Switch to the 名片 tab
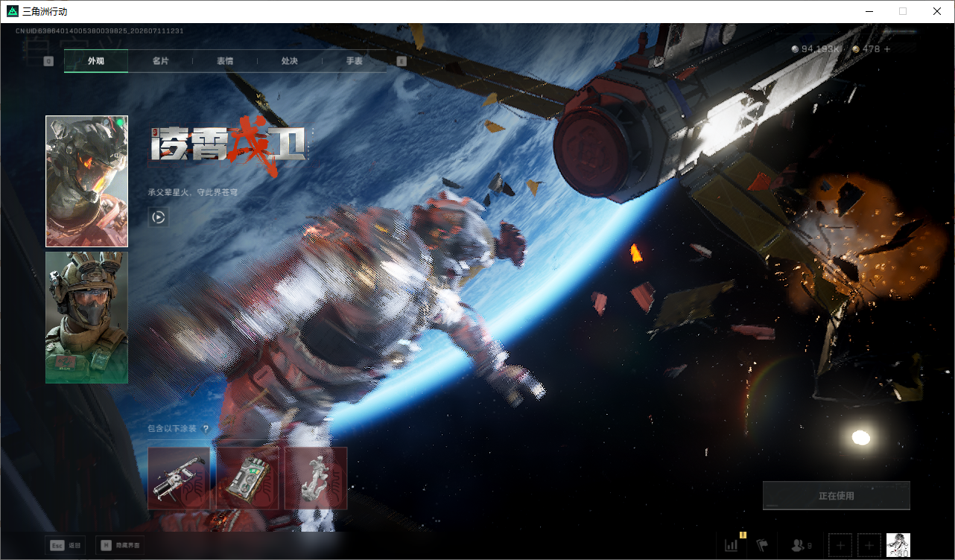 pos(160,61)
